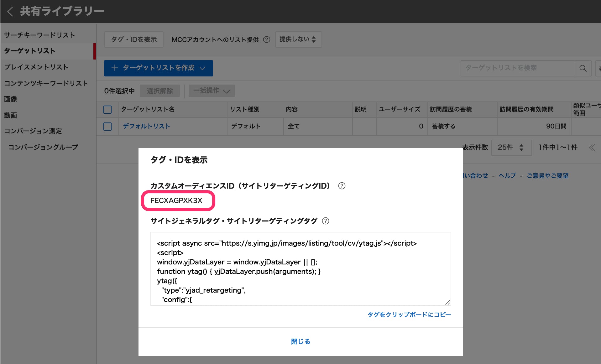Click help icon beside サイトジェネラルタグ heading
The height and width of the screenshot is (364, 601).
coord(326,221)
